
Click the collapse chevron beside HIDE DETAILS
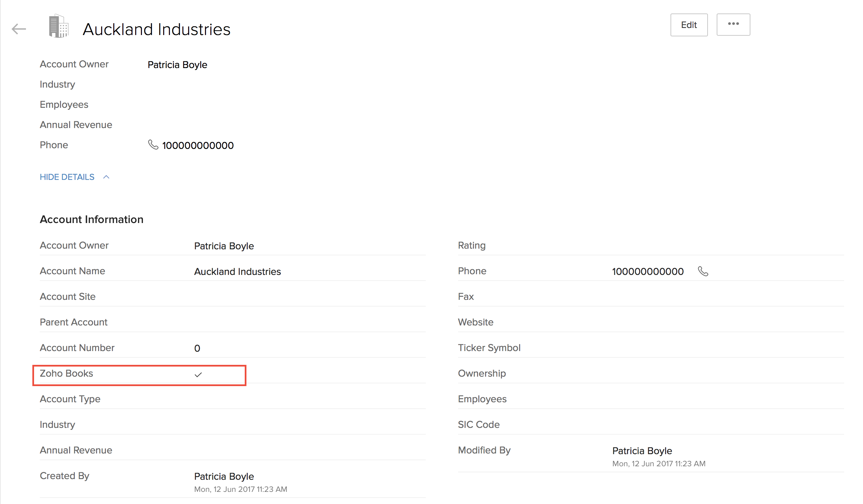point(106,177)
